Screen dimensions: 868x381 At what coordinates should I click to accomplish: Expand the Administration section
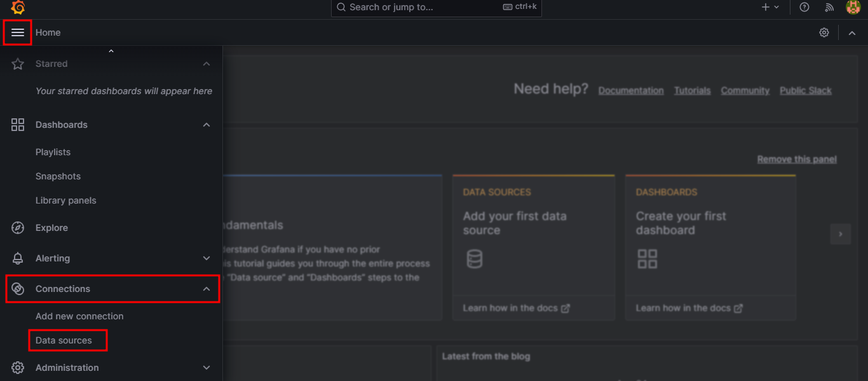point(206,368)
